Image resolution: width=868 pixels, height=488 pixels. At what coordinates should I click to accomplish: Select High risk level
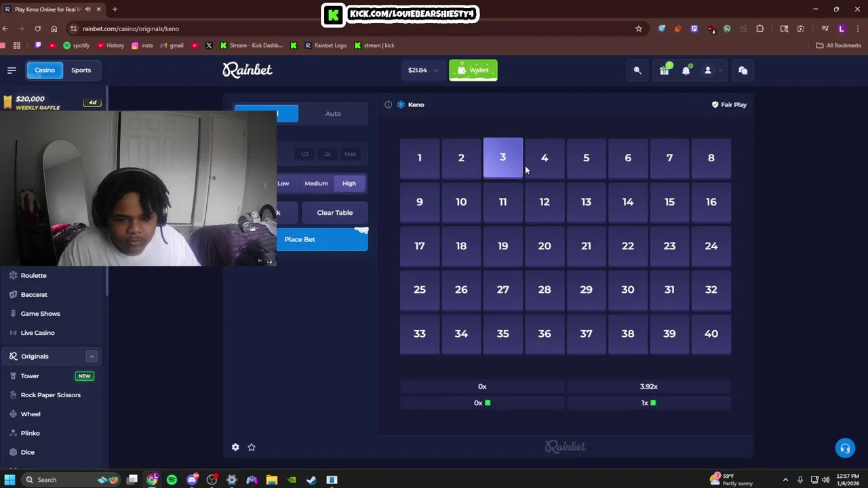[x=349, y=183]
